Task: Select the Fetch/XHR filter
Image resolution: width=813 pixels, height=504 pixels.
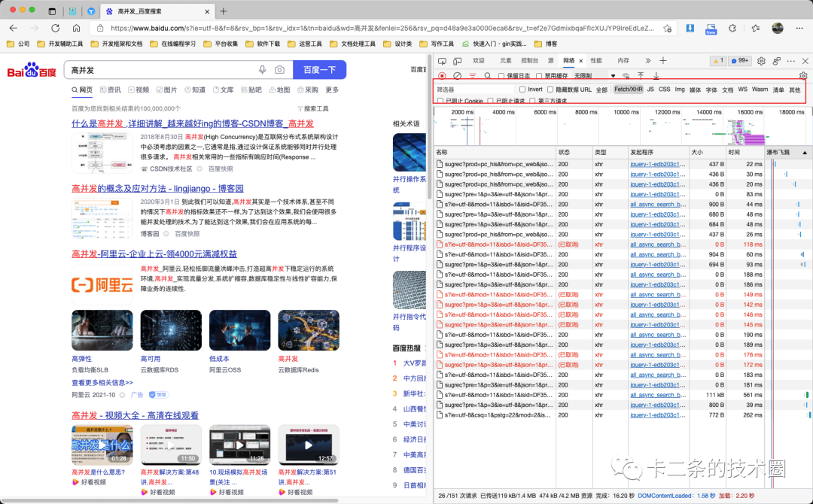Action: [628, 90]
